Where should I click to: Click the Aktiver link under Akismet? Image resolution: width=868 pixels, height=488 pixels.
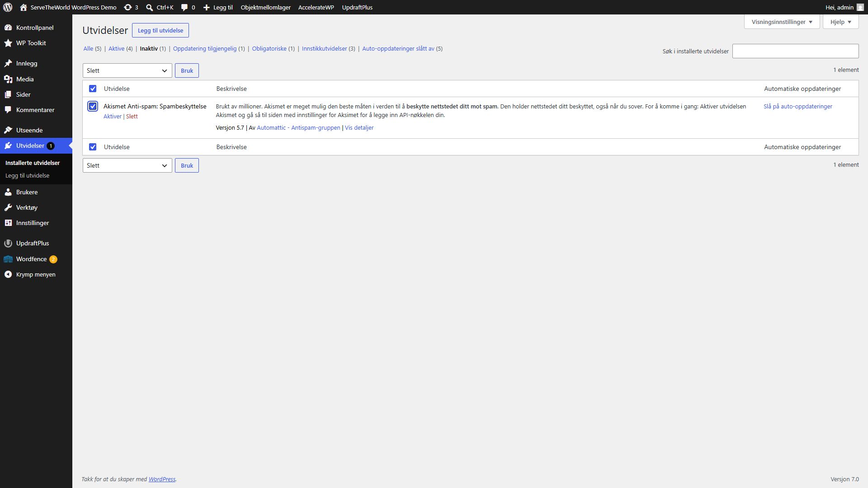point(113,116)
